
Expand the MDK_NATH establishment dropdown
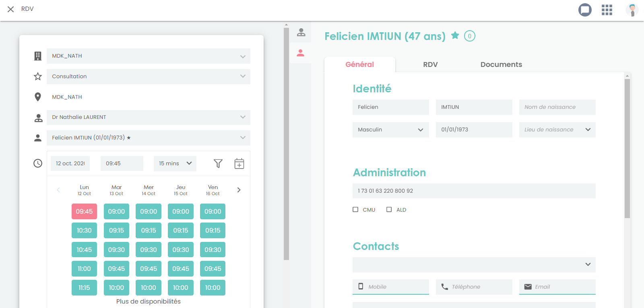[x=148, y=56]
